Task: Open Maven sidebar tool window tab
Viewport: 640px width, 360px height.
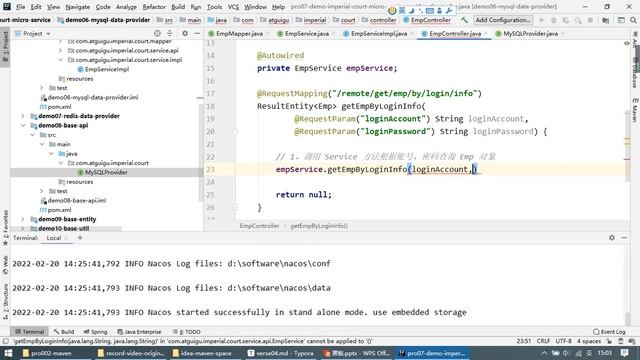Action: [635, 109]
